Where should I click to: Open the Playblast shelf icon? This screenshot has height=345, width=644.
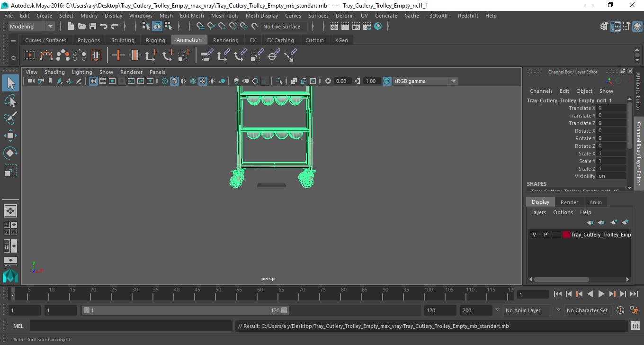pyautogui.click(x=29, y=55)
